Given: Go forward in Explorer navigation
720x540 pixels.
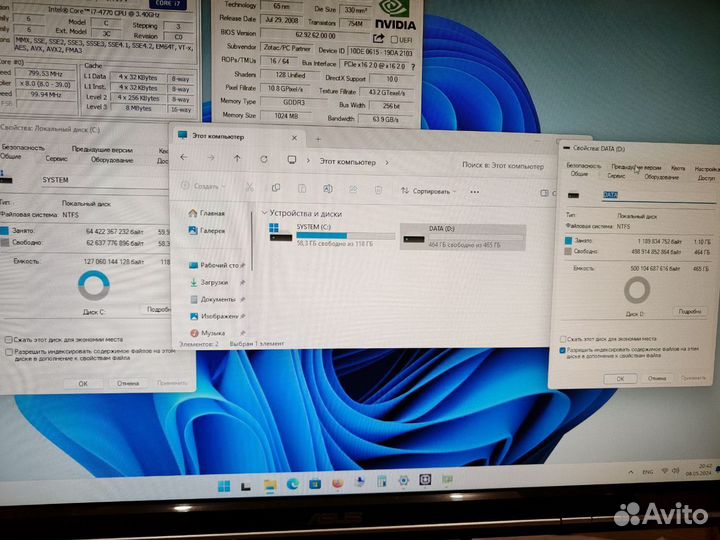Looking at the screenshot, I should click(x=211, y=158).
